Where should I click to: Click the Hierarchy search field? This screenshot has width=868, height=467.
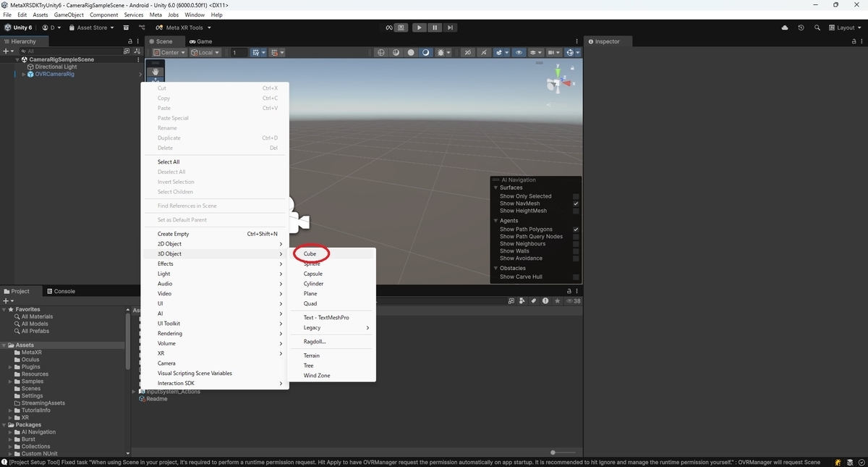(x=70, y=51)
